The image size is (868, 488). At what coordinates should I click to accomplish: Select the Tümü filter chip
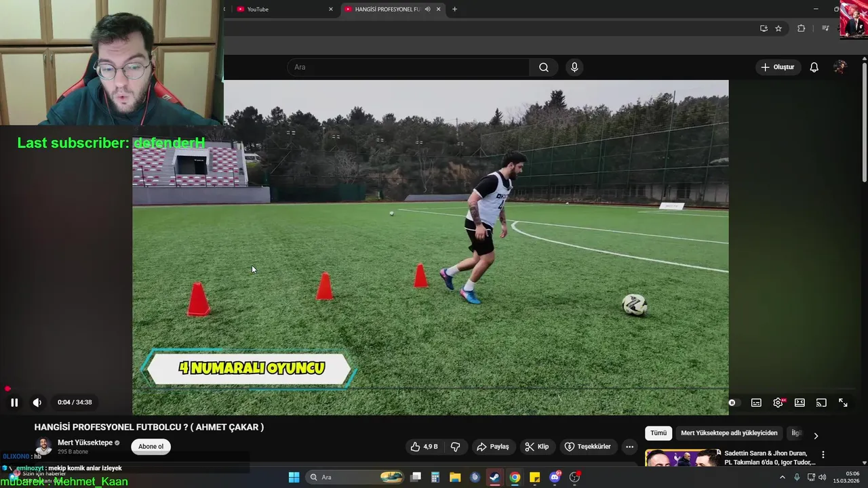(x=658, y=433)
